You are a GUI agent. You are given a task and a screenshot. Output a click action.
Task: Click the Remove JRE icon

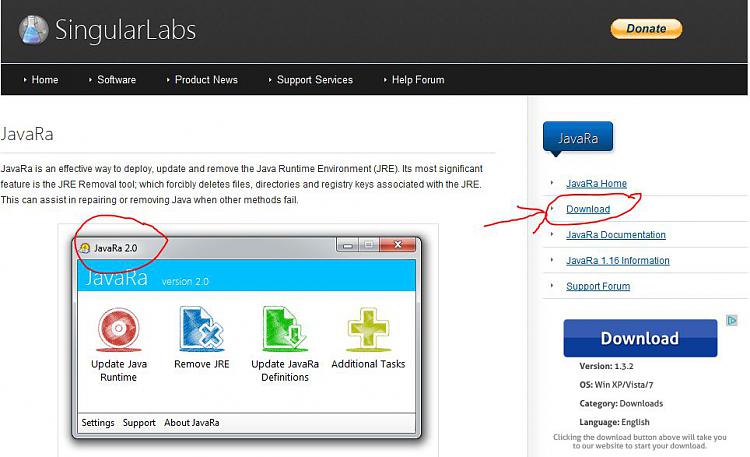coord(201,329)
